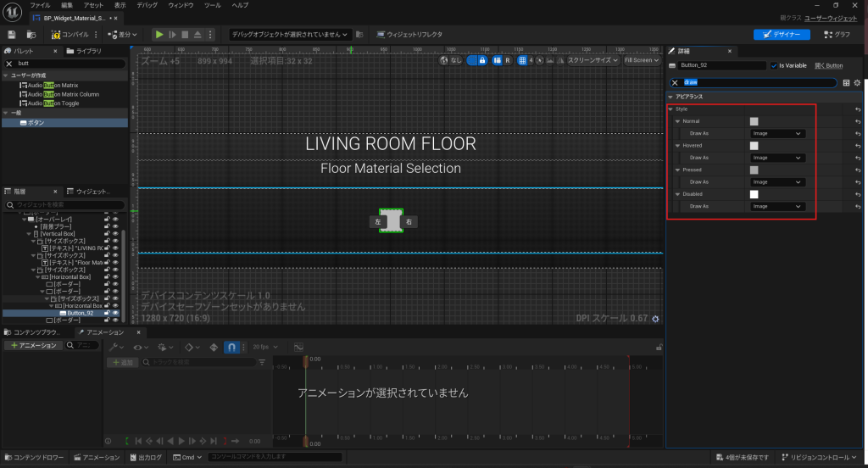Collapse the Hovered style section
868x468 pixels.
tap(677, 146)
